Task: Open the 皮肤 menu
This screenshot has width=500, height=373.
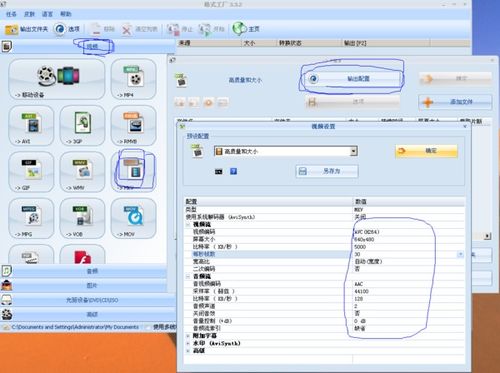Action: point(29,14)
